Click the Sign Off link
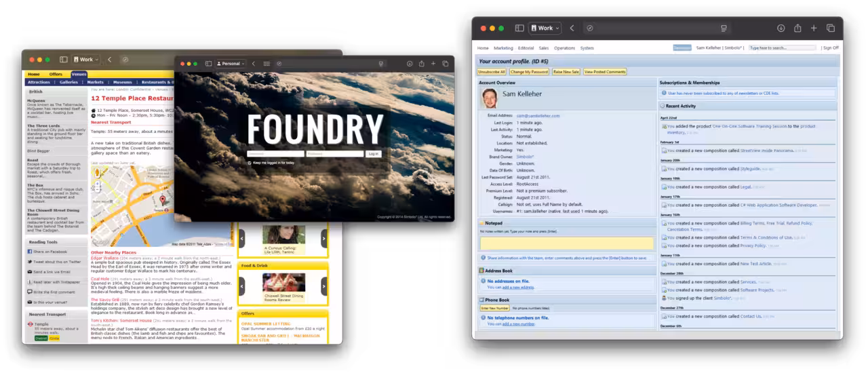This screenshot has width=868, height=373. pyautogui.click(x=831, y=48)
